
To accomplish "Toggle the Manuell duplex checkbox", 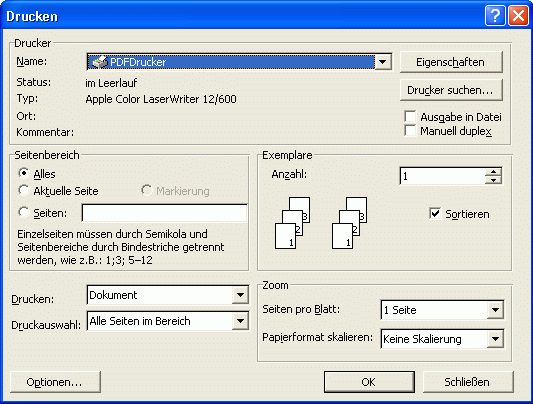I will click(410, 130).
